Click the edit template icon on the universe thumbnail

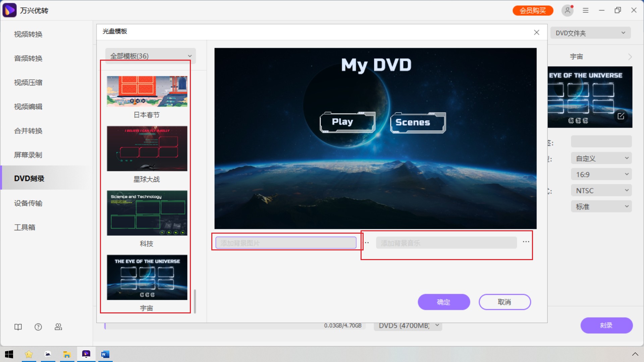621,116
